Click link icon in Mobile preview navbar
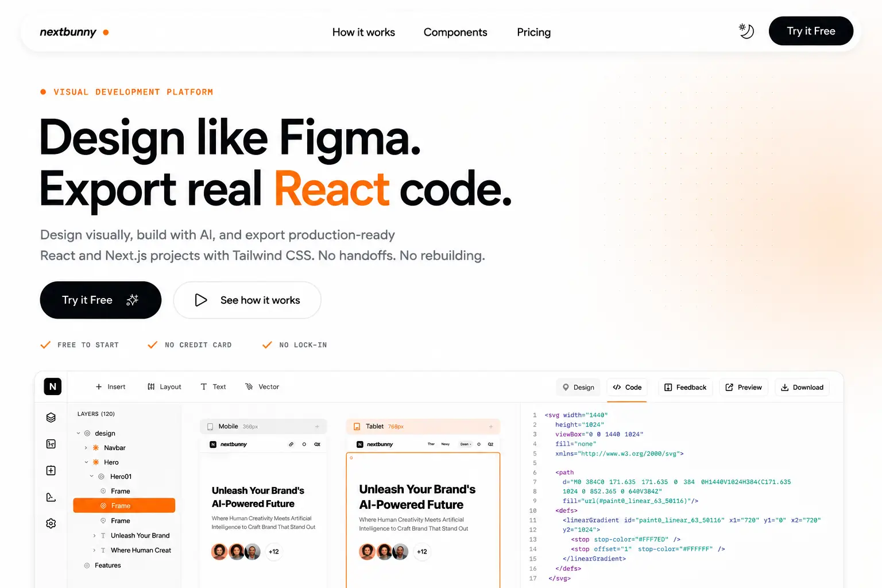 [291, 444]
